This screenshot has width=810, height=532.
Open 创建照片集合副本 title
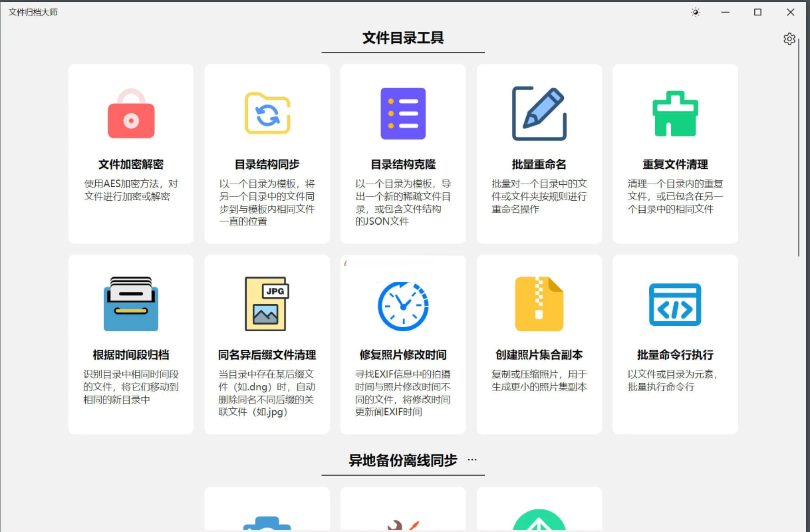point(539,355)
